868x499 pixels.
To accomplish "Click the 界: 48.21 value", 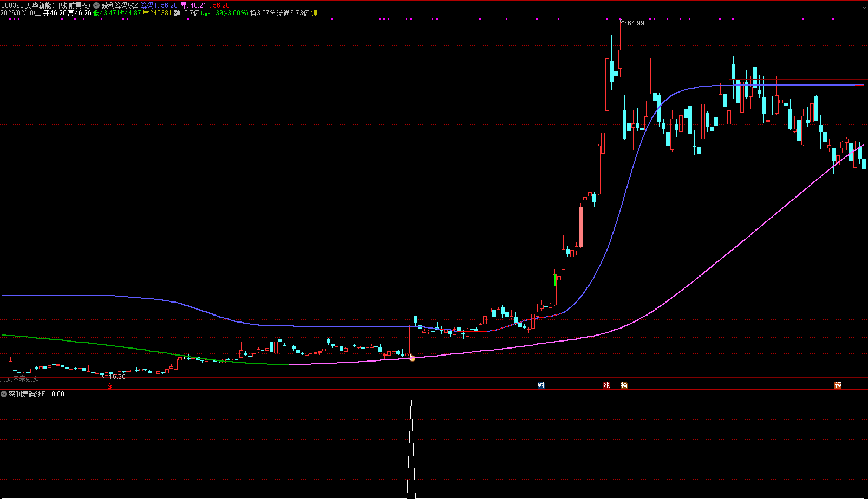I will pos(193,5).
